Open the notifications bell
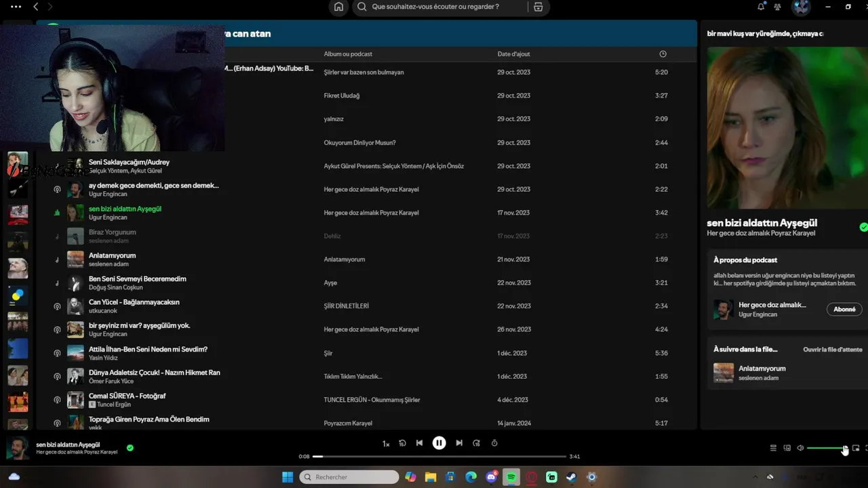 [x=761, y=7]
